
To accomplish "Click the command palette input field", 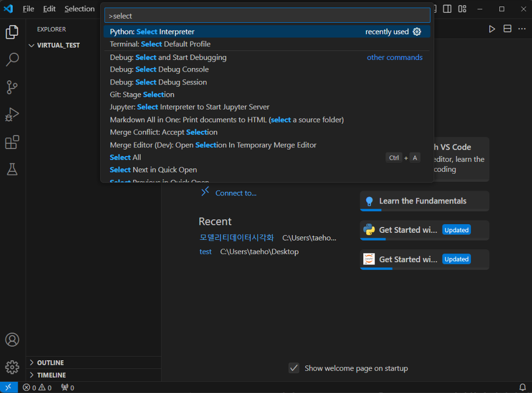I will 267,16.
